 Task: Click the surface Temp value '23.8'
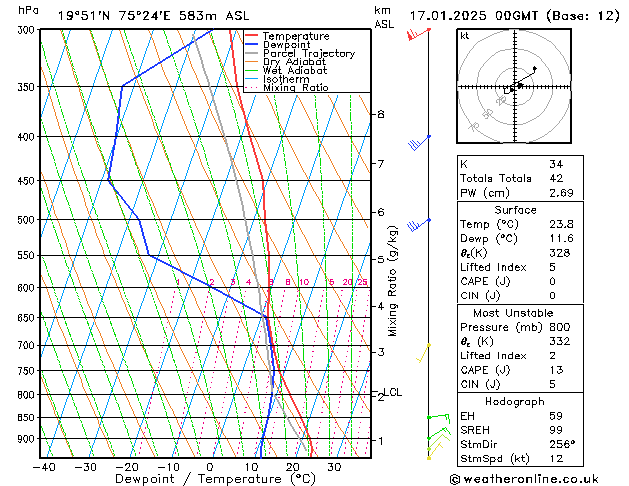[561, 224]
